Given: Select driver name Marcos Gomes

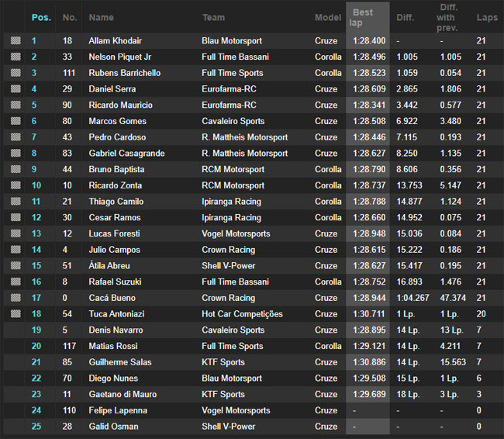Looking at the screenshot, I should click(118, 121).
